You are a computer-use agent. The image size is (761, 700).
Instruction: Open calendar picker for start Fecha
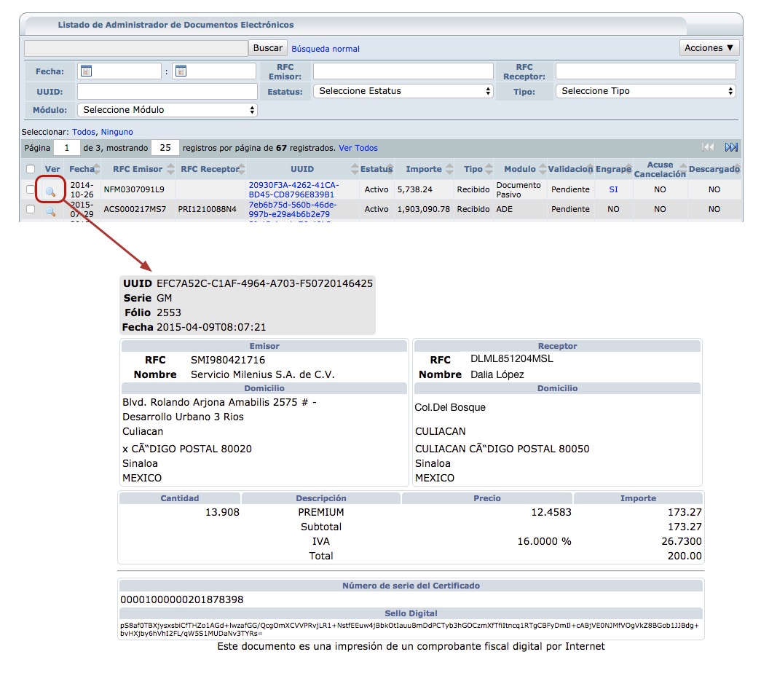click(87, 71)
